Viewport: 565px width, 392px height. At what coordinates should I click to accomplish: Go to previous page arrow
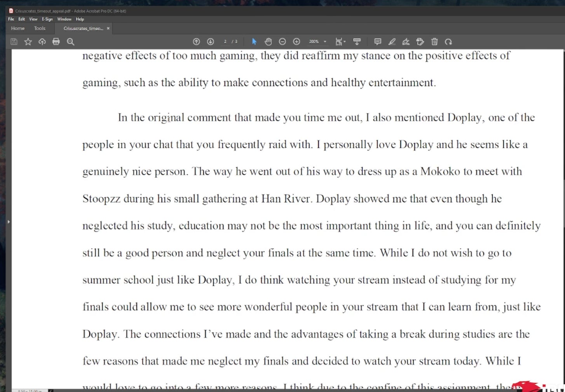pos(196,42)
